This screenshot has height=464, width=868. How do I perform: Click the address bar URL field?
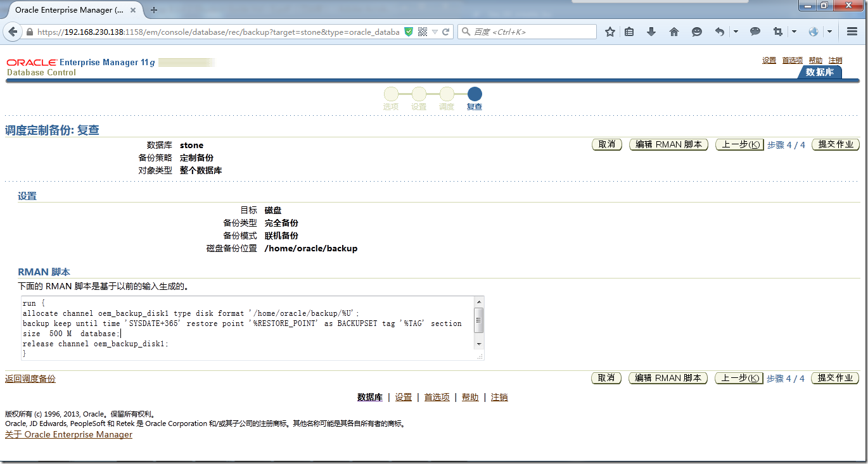point(219,32)
